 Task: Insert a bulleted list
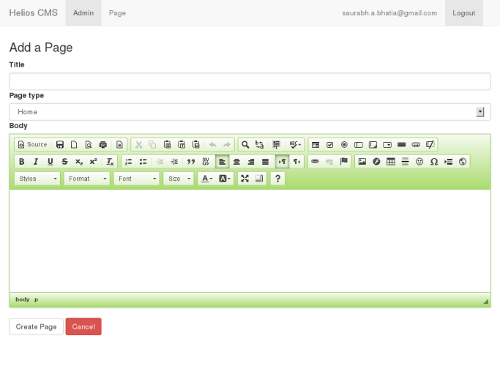point(143,162)
